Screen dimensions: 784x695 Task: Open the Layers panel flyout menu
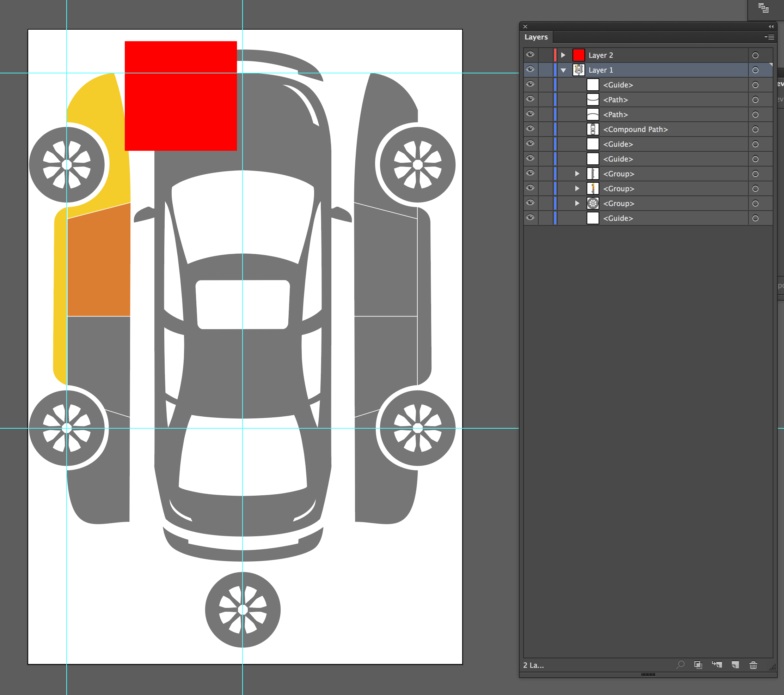click(769, 37)
